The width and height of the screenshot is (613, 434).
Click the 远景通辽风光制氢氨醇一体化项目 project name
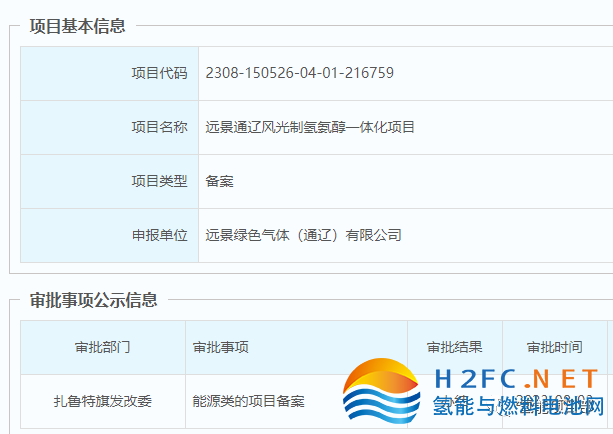click(310, 127)
